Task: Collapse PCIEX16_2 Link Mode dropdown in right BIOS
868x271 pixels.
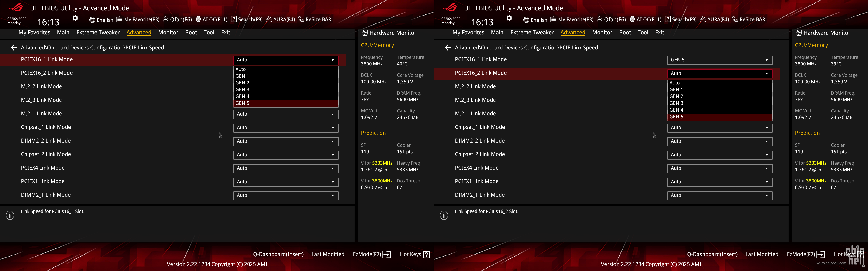Action: pos(720,73)
